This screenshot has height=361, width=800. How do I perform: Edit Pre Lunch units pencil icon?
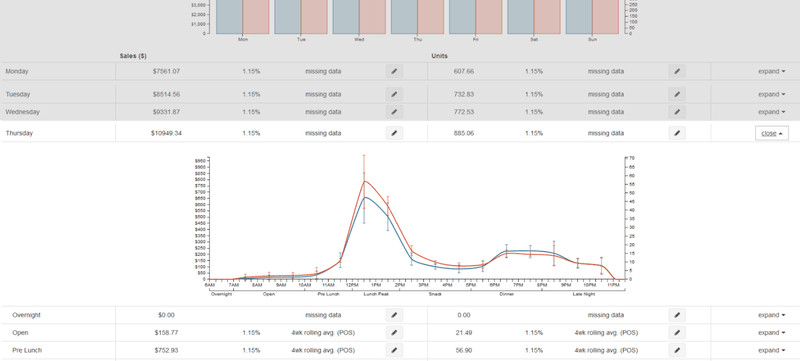pos(677,350)
